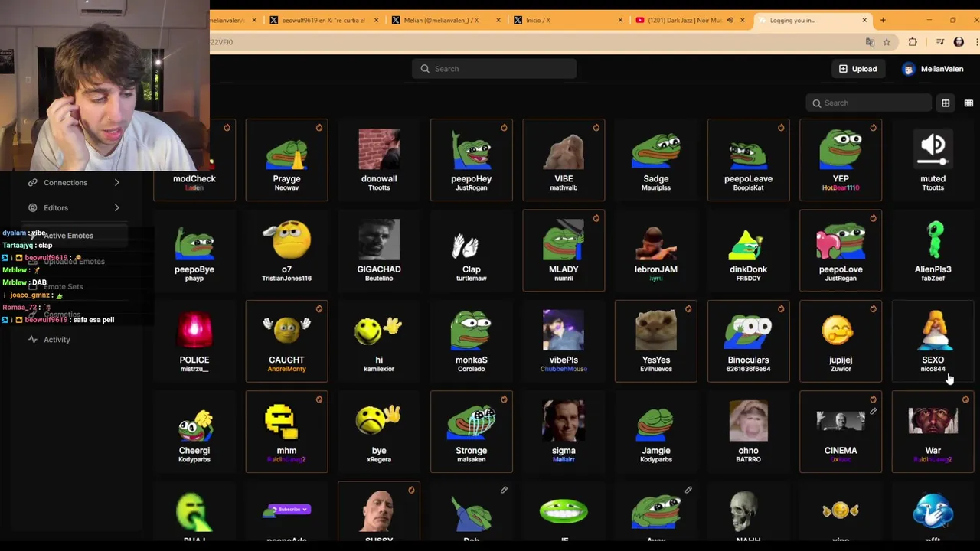
Task: Open the AlienPls3 emote
Action: tap(933, 251)
